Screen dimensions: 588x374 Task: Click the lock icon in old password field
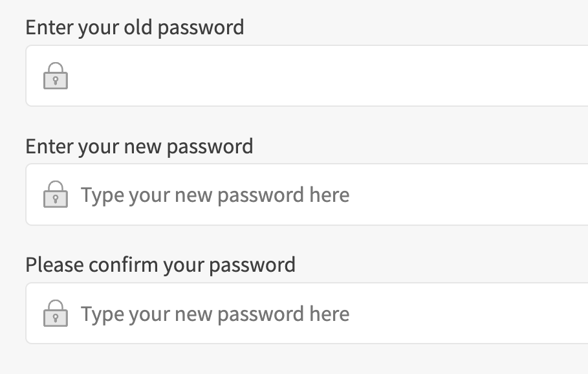coord(56,76)
